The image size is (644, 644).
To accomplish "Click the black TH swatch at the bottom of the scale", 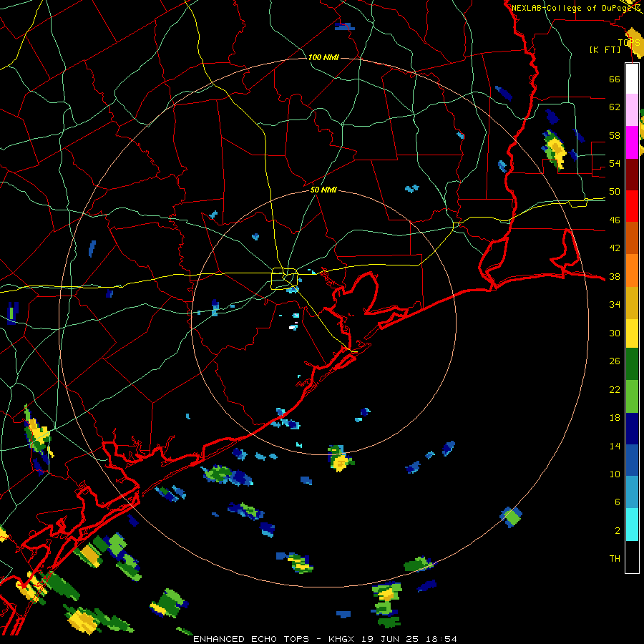I will 632,557.
